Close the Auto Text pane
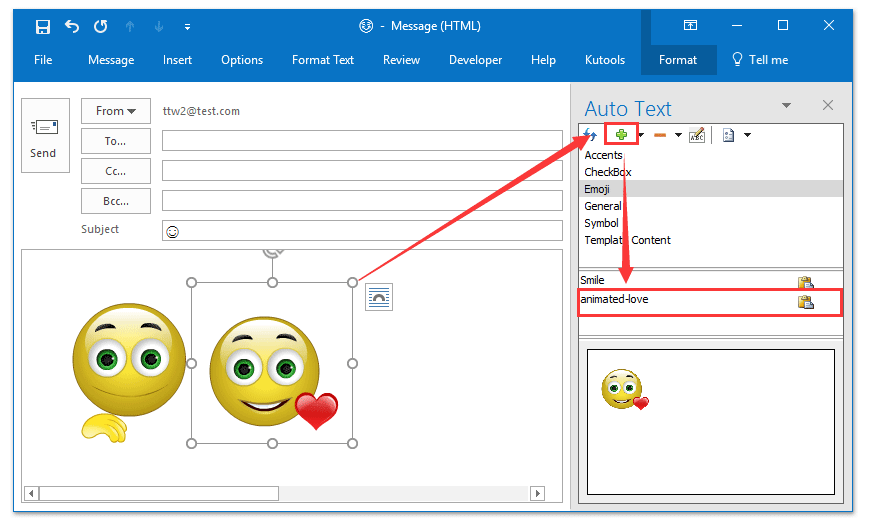This screenshot has height=528, width=869. [828, 105]
